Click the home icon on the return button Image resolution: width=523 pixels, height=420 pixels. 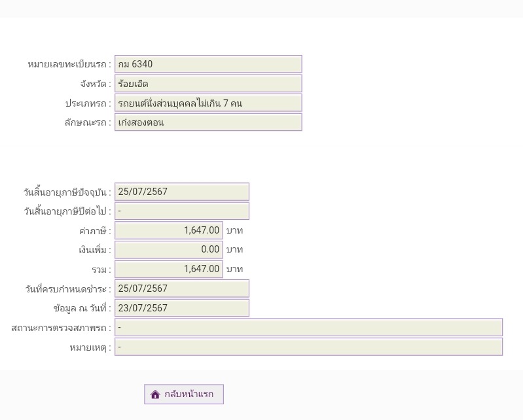[x=155, y=394]
